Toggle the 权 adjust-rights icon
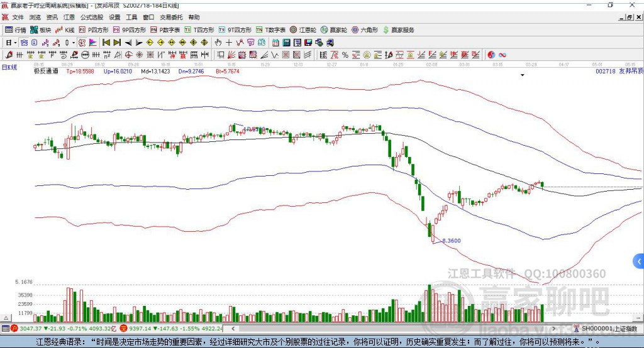 tap(82, 43)
